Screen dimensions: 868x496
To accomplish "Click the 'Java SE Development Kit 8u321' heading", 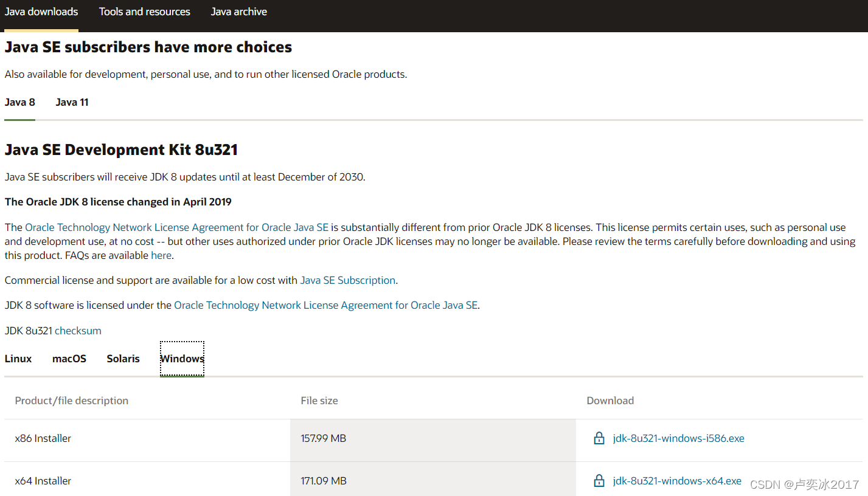I will (x=121, y=150).
